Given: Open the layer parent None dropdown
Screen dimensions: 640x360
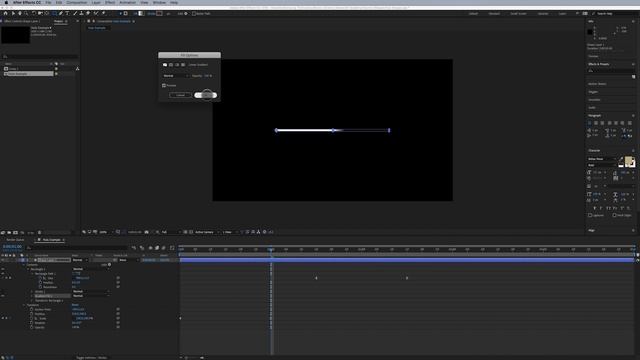Looking at the screenshot, I should click(129, 260).
